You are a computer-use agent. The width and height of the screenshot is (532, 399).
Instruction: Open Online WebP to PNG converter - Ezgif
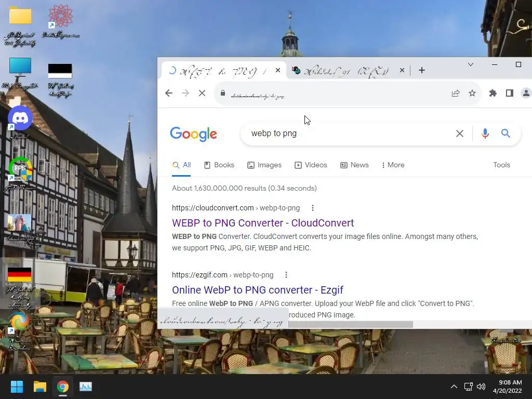(258, 290)
